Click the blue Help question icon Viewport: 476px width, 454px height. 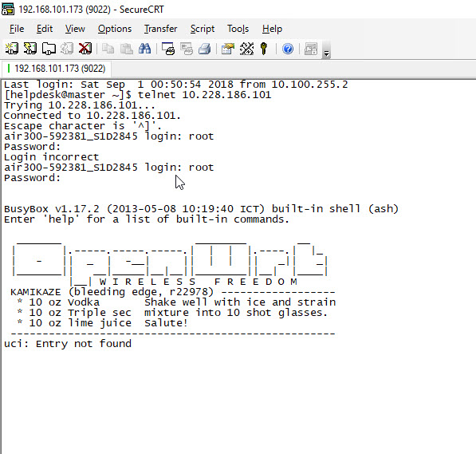click(x=288, y=49)
